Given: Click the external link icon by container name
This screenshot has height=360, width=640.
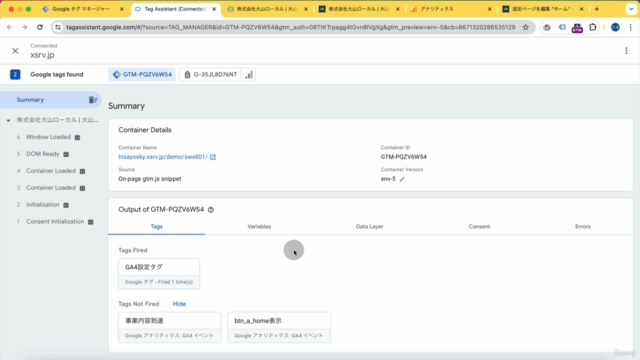Looking at the screenshot, I should click(x=213, y=157).
